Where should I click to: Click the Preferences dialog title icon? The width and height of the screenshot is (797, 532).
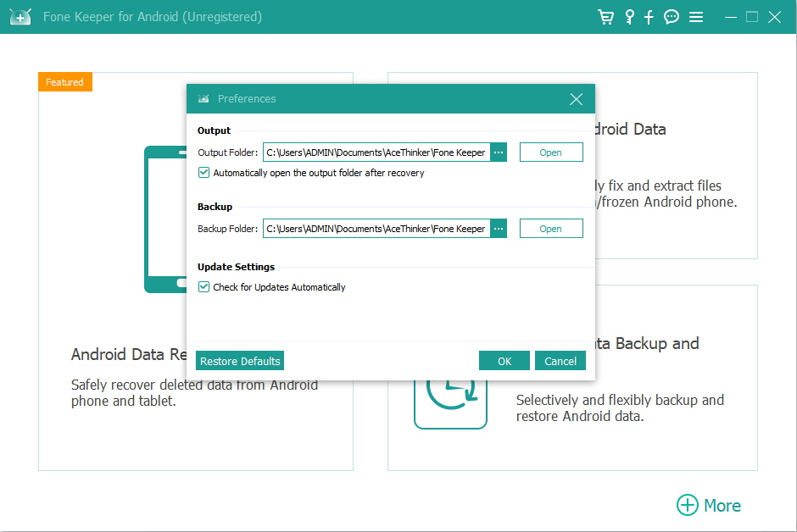203,98
